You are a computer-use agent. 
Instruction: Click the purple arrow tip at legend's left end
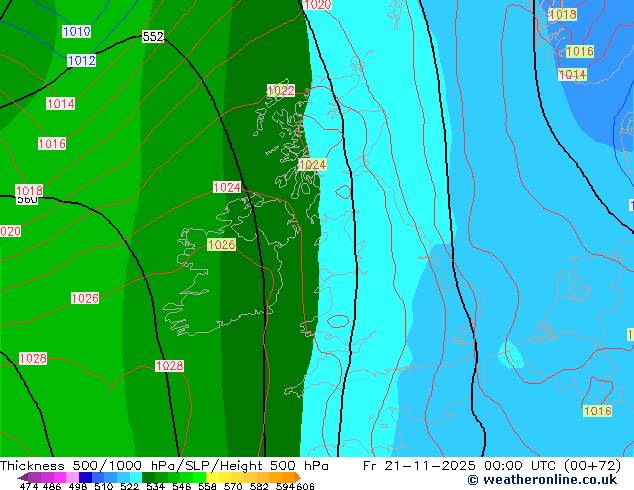click(x=23, y=477)
